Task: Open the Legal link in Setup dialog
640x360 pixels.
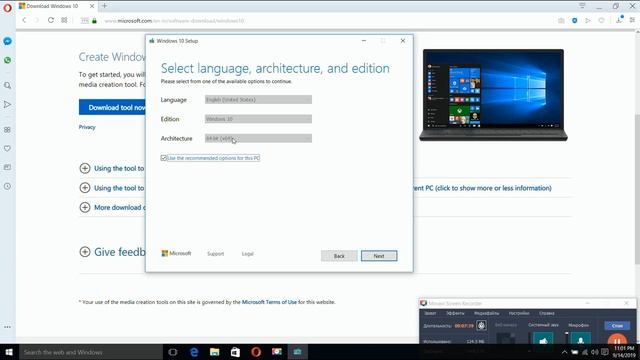Action: click(x=247, y=254)
